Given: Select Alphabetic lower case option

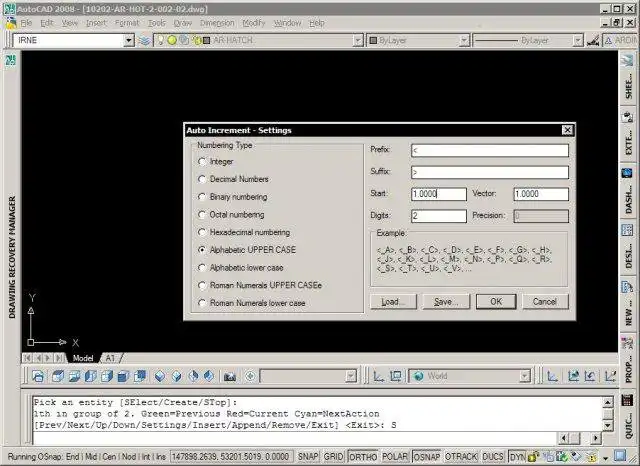Looking at the screenshot, I should [x=241, y=268].
